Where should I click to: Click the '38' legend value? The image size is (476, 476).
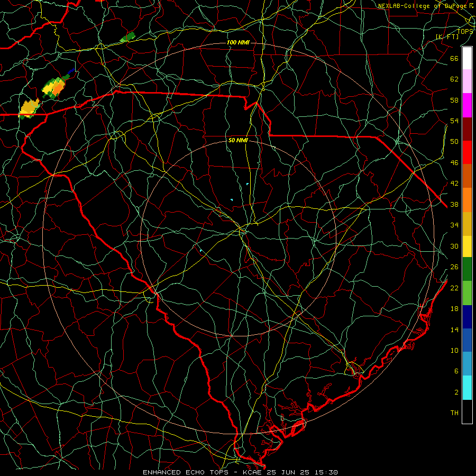tap(454, 204)
